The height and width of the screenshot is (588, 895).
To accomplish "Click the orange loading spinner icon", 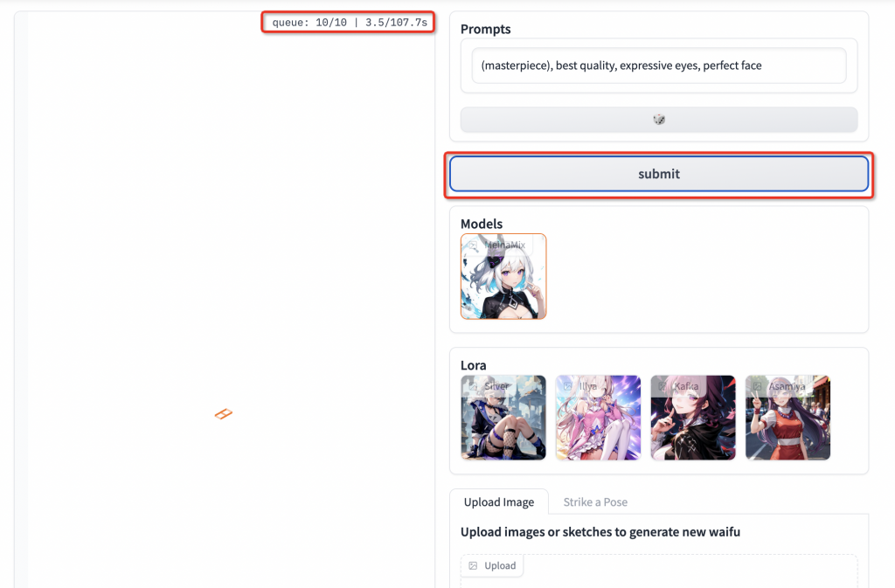I will click(x=224, y=413).
